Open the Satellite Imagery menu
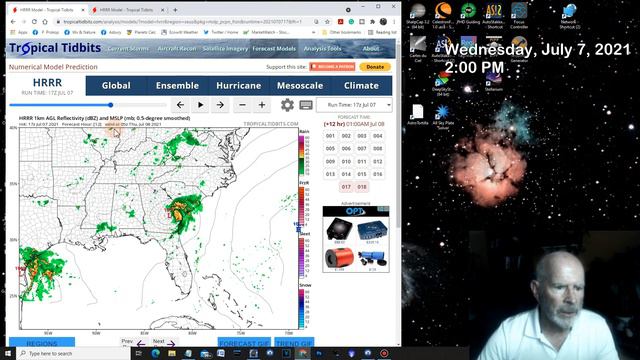This screenshot has width=640, height=360. pyautogui.click(x=225, y=49)
